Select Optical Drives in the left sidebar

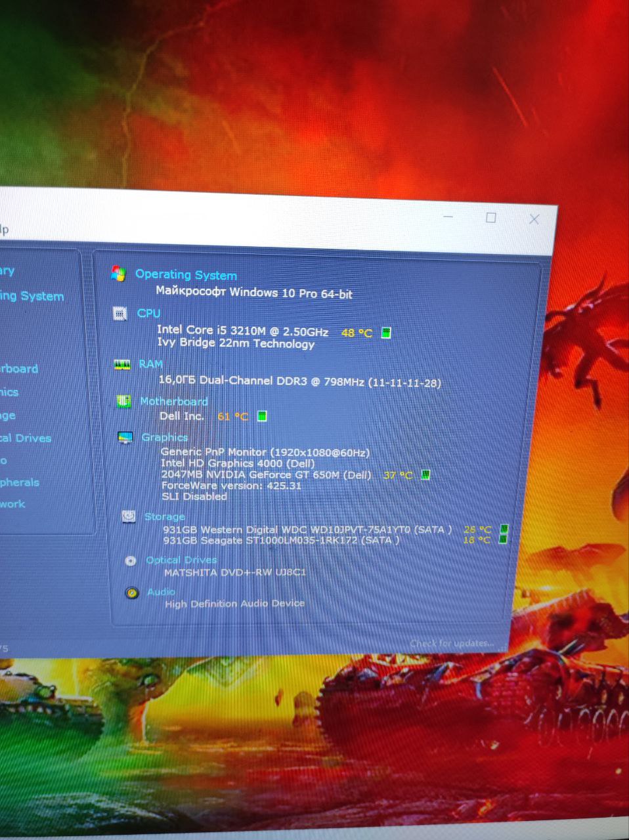click(25, 438)
